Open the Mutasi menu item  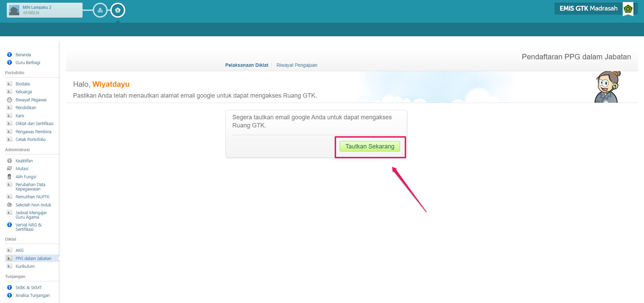pyautogui.click(x=22, y=168)
